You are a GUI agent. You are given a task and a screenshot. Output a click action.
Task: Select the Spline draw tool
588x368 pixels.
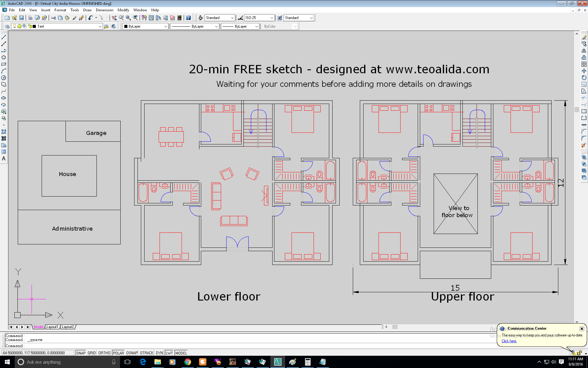coord(4,91)
